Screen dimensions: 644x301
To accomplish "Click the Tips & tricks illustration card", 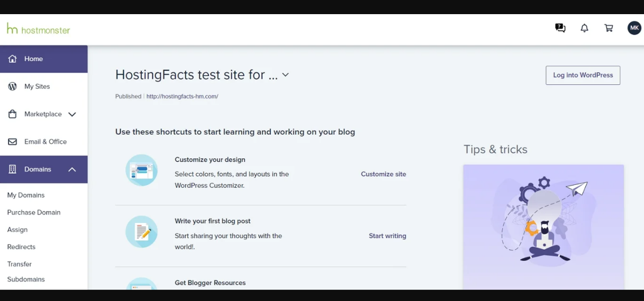I will 543,227.
